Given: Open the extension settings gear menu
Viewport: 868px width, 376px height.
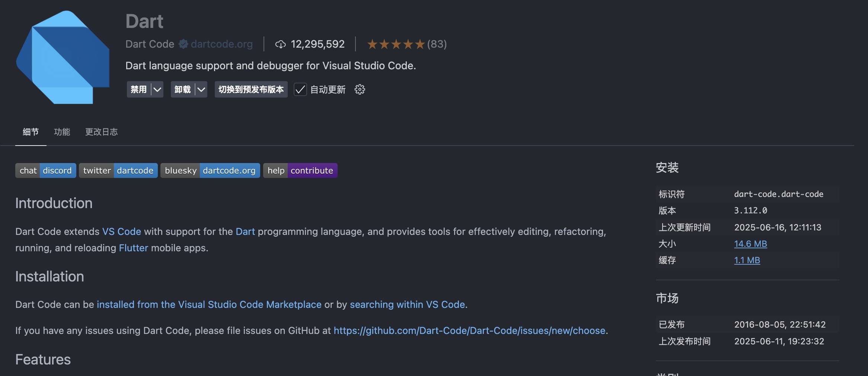Looking at the screenshot, I should pyautogui.click(x=360, y=90).
